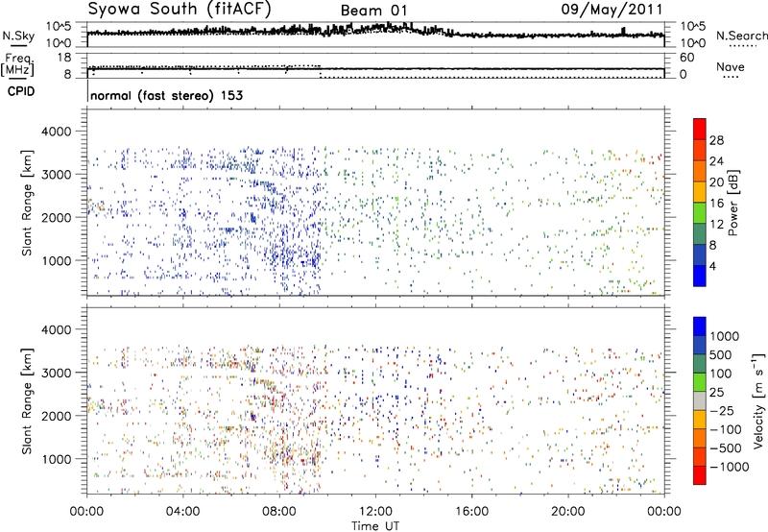Click the '08:00' time axis label
Viewport: 768px width, 532px height.
point(279,512)
